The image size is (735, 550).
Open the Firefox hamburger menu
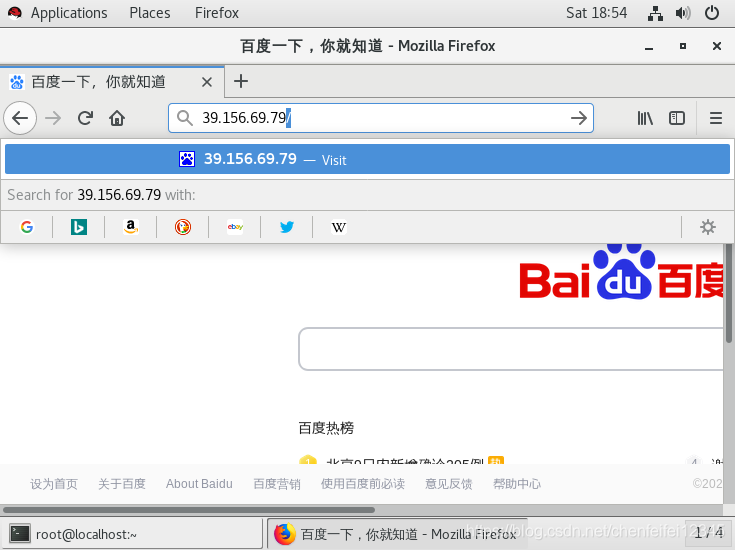coord(716,118)
